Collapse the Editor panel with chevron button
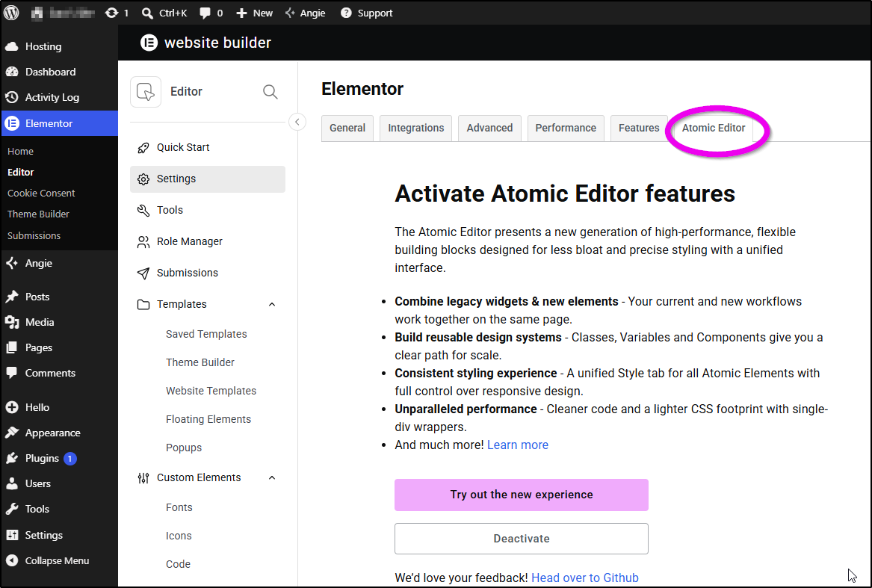 [x=297, y=122]
